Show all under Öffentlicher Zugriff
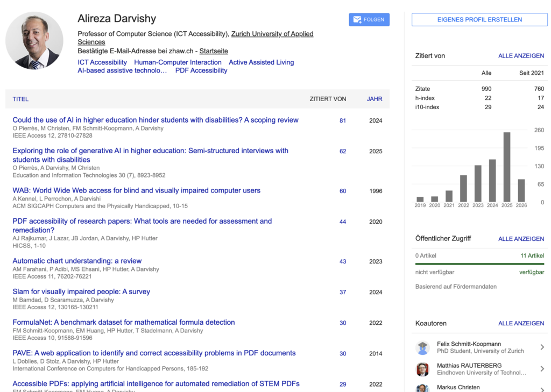Screen dimensions: 551x392 click(x=521, y=239)
